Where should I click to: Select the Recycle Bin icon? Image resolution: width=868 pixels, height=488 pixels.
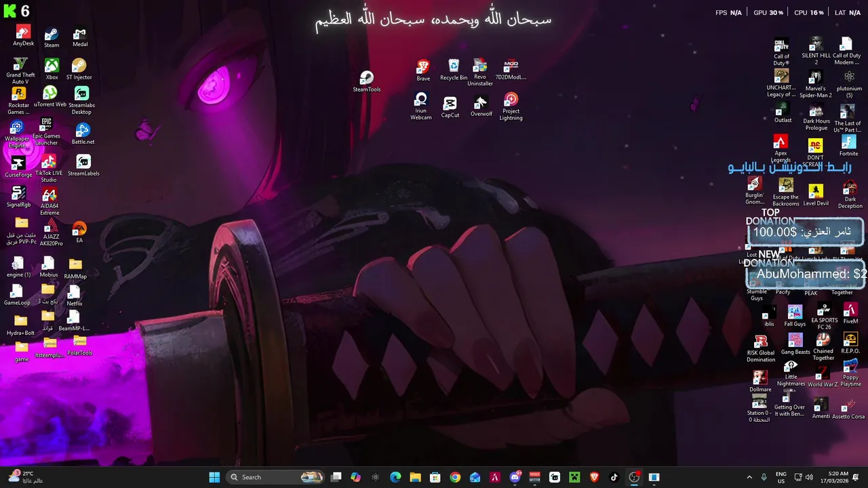coord(454,70)
